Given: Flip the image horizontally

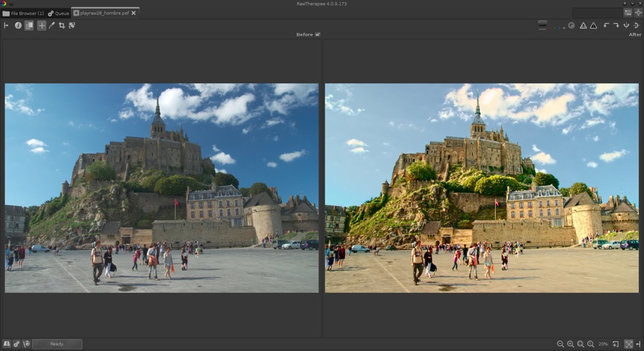Looking at the screenshot, I should point(626,25).
